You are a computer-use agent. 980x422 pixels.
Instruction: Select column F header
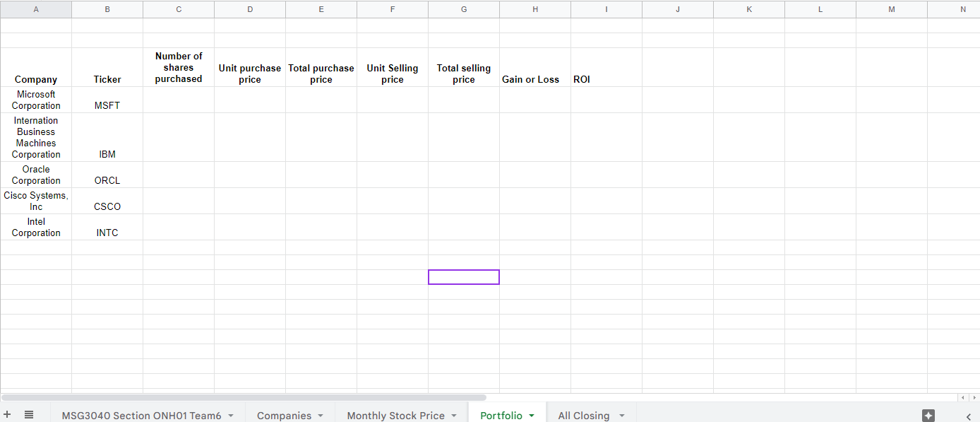click(393, 9)
